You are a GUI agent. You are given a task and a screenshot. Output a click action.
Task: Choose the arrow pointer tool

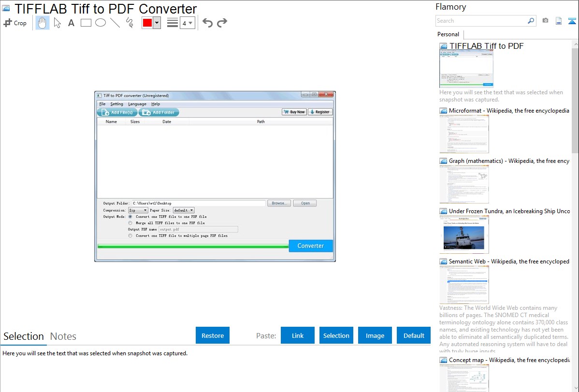point(57,23)
